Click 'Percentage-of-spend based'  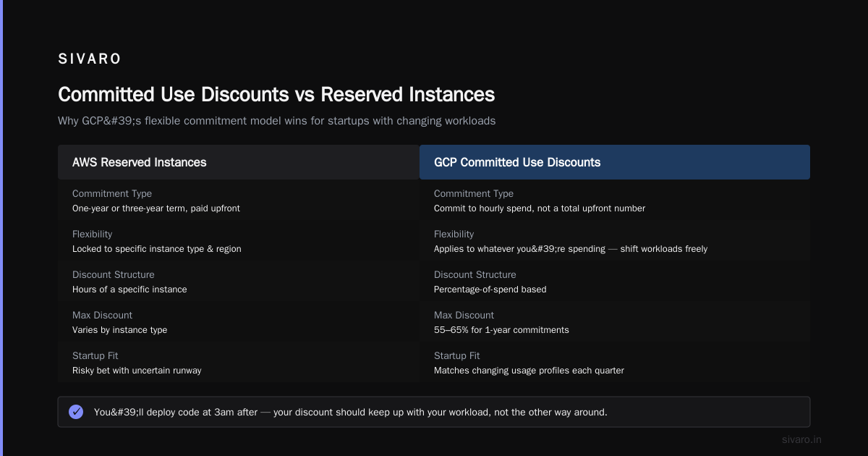[490, 290]
